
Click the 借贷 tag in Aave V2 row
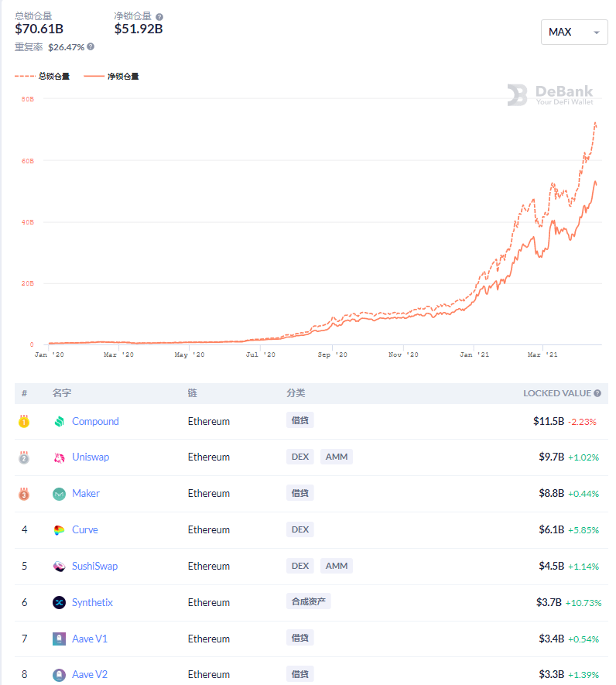tap(300, 674)
